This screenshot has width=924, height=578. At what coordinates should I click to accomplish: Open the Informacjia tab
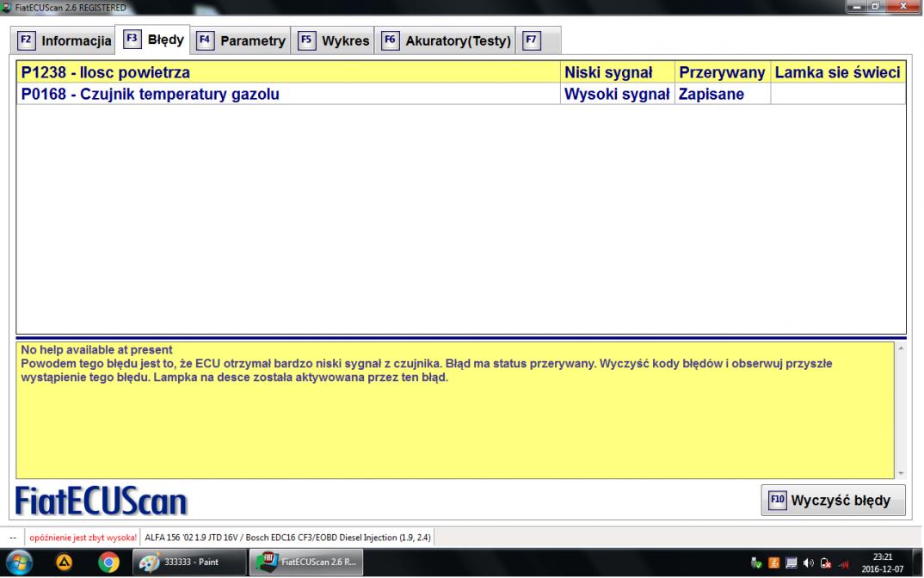click(63, 40)
